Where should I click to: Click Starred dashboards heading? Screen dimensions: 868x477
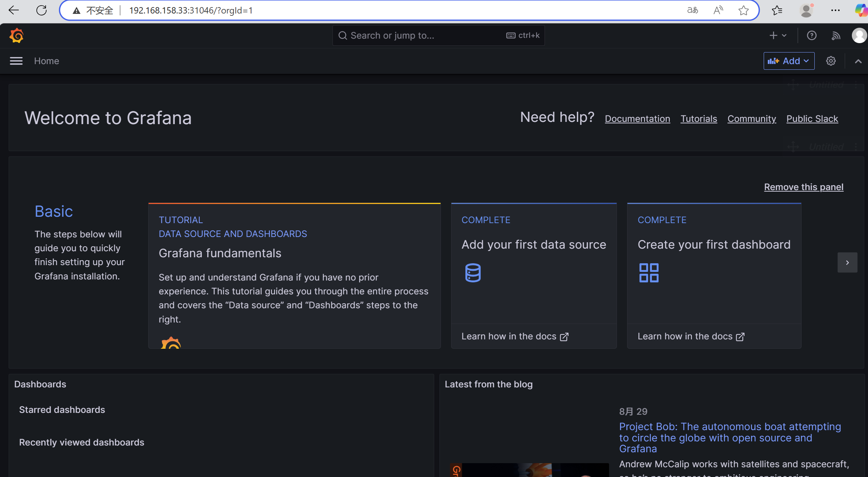tap(62, 410)
